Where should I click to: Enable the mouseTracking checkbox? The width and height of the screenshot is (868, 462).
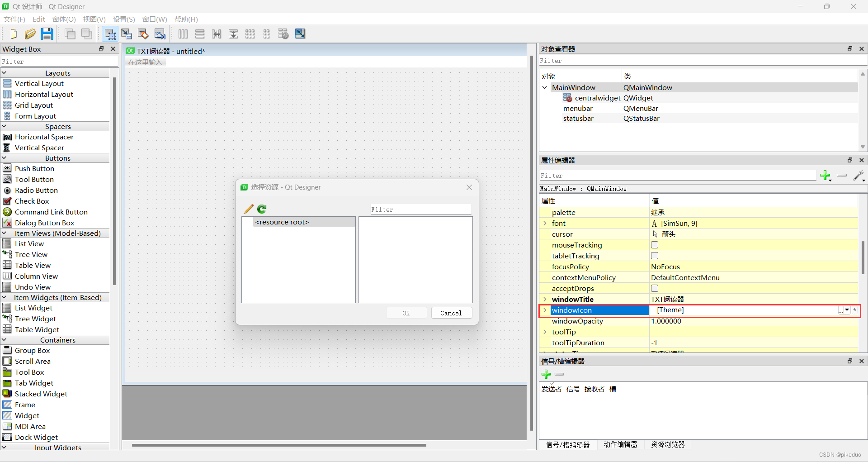pos(655,245)
